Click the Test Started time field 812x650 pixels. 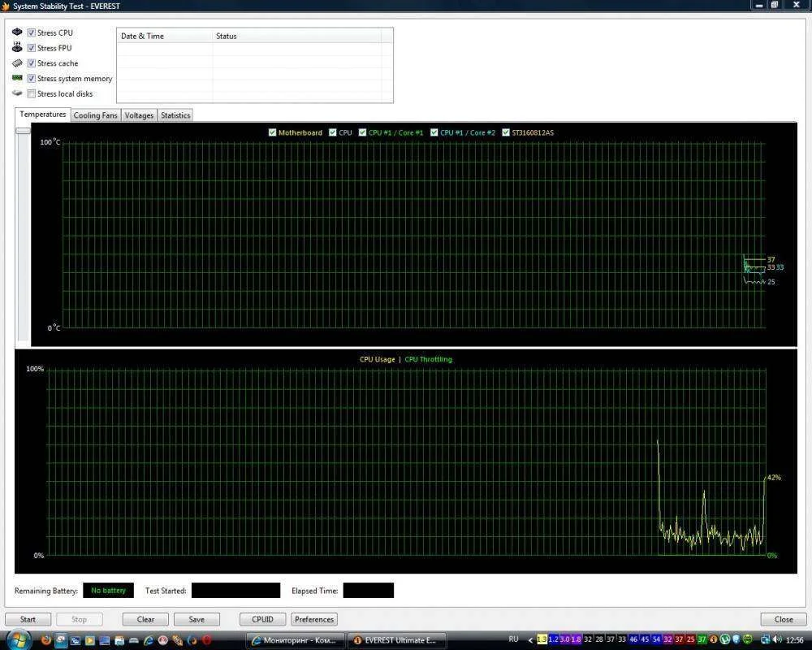point(235,591)
